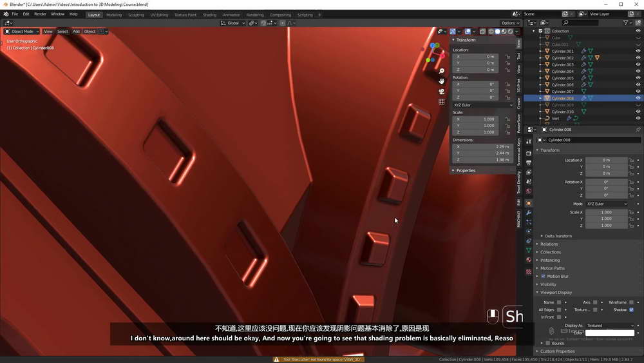This screenshot has height=363, width=644.
Task: Disable the Shadow checkbox
Action: click(x=631, y=309)
